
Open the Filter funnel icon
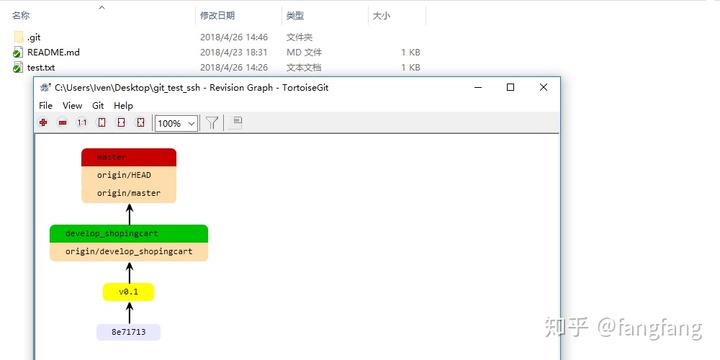point(212,123)
